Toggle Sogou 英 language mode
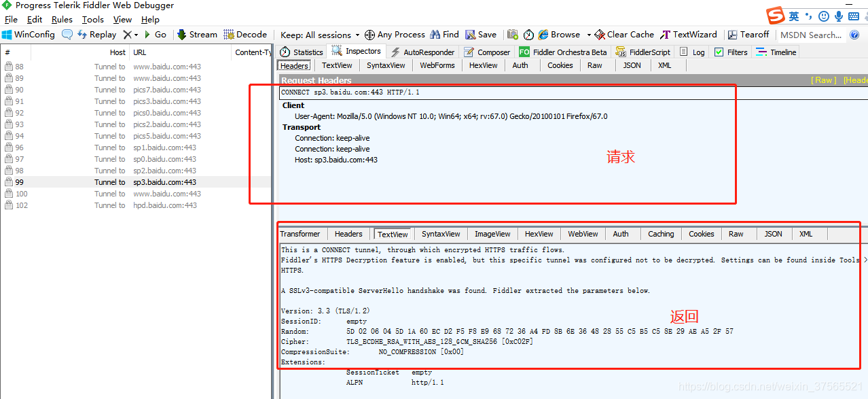The image size is (868, 399). (794, 16)
